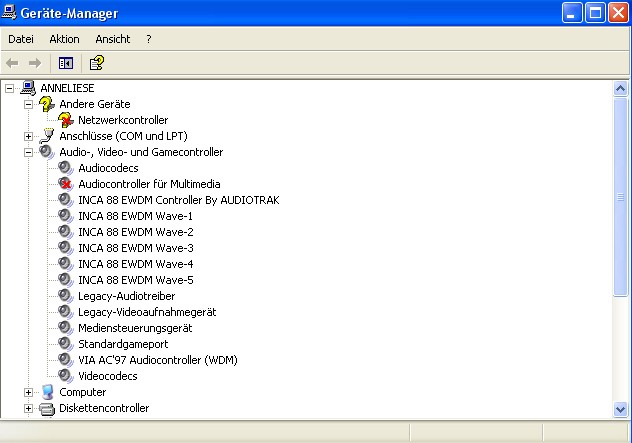The image size is (632, 443).
Task: Click the Legacy-Audiotreiber speaker icon
Action: (x=66, y=296)
